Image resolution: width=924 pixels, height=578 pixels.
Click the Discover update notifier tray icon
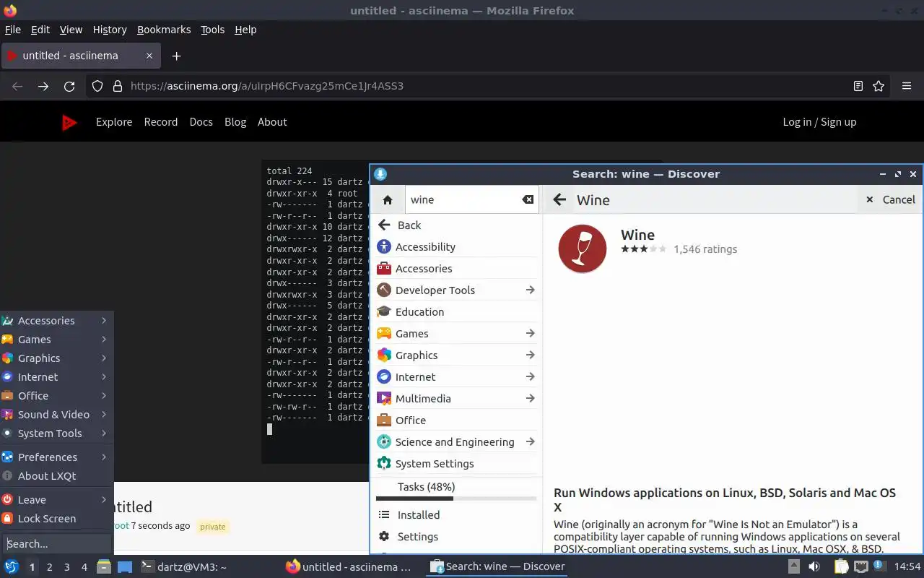click(x=881, y=567)
